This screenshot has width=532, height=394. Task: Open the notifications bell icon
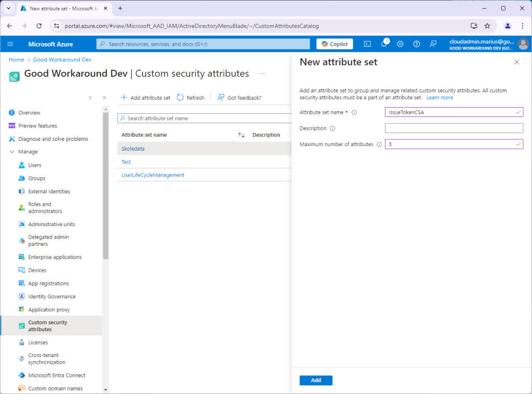384,44
